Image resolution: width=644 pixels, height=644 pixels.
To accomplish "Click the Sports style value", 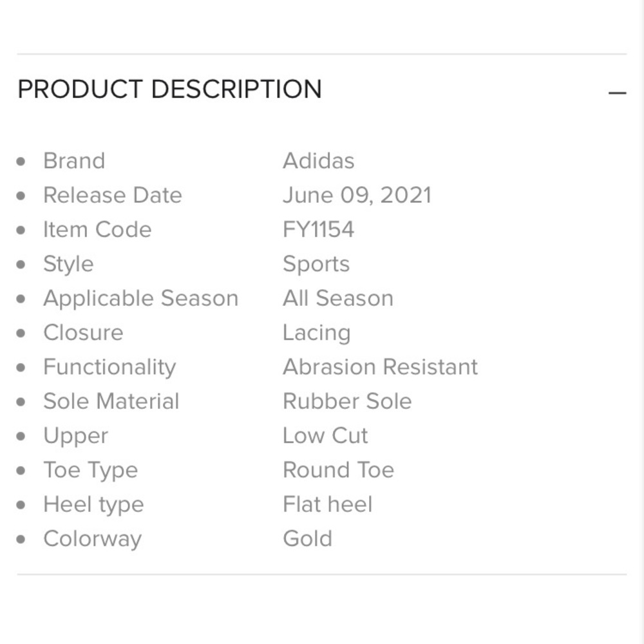I will click(316, 264).
